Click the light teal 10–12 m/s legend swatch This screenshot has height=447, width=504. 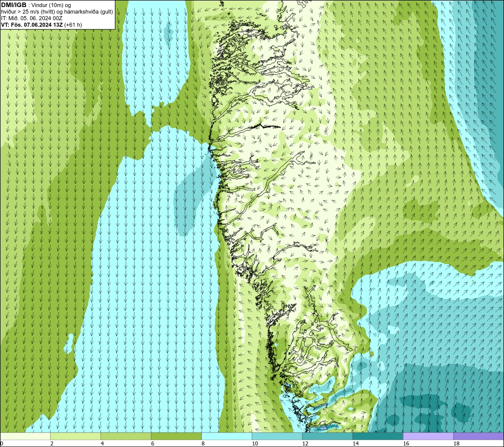(x=277, y=436)
